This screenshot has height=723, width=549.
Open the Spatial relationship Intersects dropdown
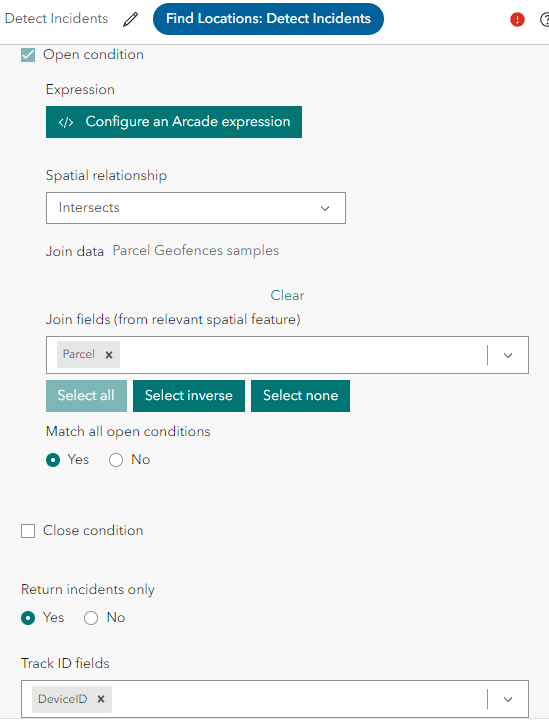[196, 208]
